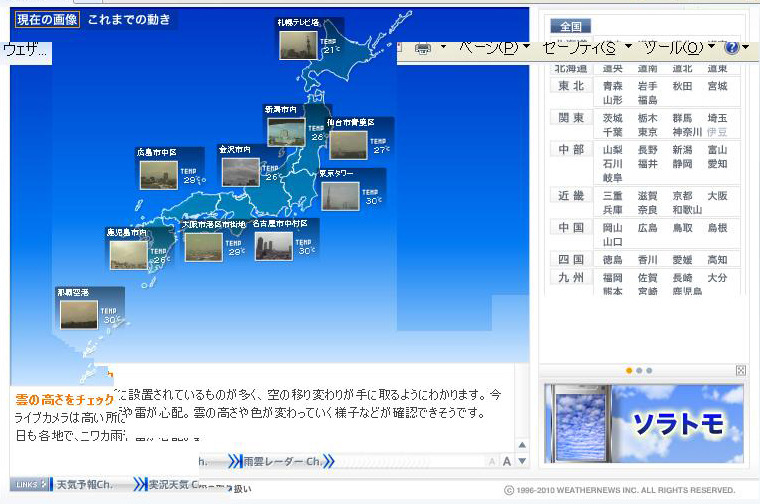Click the text scroll up arrow
This screenshot has width=760, height=504.
click(522, 445)
